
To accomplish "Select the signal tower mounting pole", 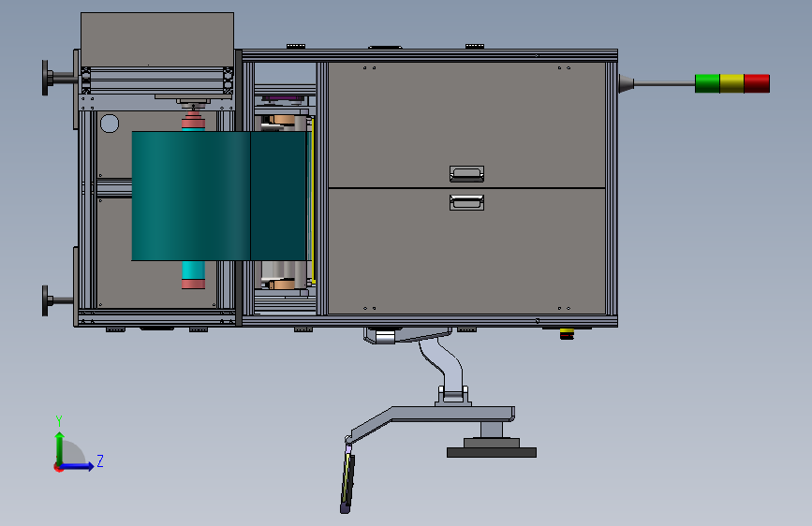I will click(x=664, y=83).
